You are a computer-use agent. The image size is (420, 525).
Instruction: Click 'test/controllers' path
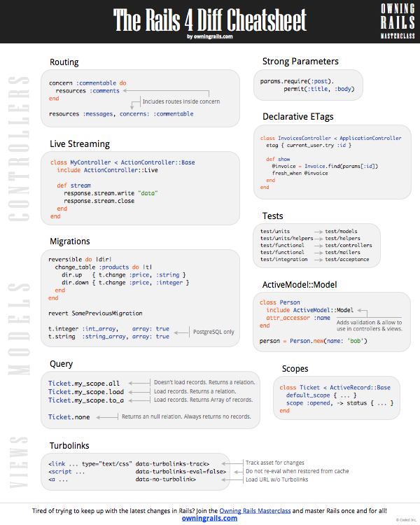pos(349,246)
